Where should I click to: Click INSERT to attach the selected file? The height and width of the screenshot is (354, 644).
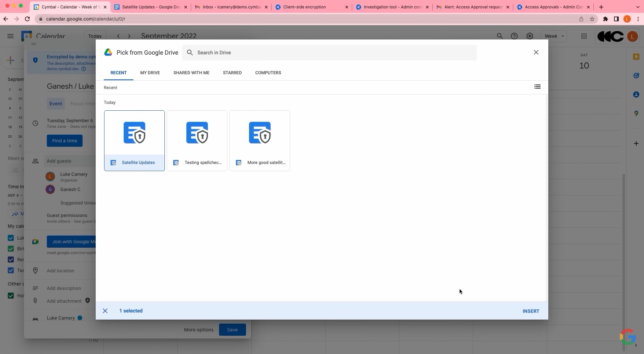[530, 311]
